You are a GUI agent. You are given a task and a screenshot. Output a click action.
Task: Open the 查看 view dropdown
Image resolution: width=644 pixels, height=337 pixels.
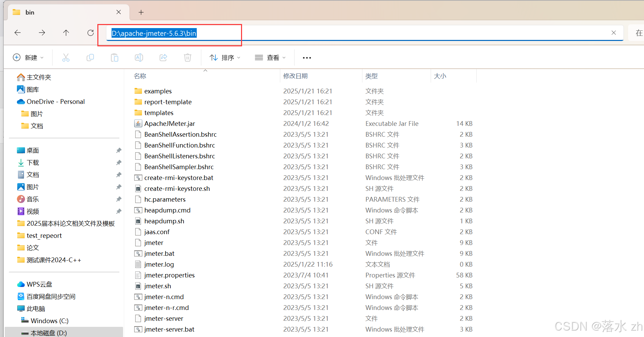coord(270,58)
